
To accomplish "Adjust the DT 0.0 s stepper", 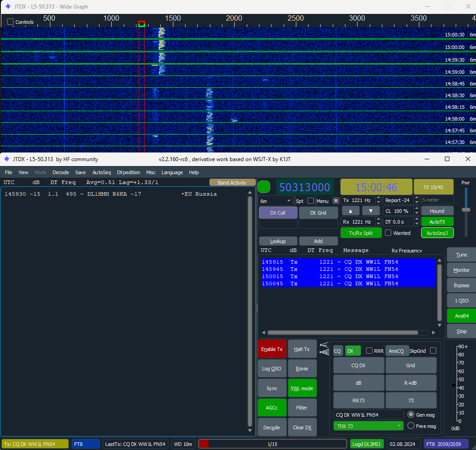I will click(417, 222).
